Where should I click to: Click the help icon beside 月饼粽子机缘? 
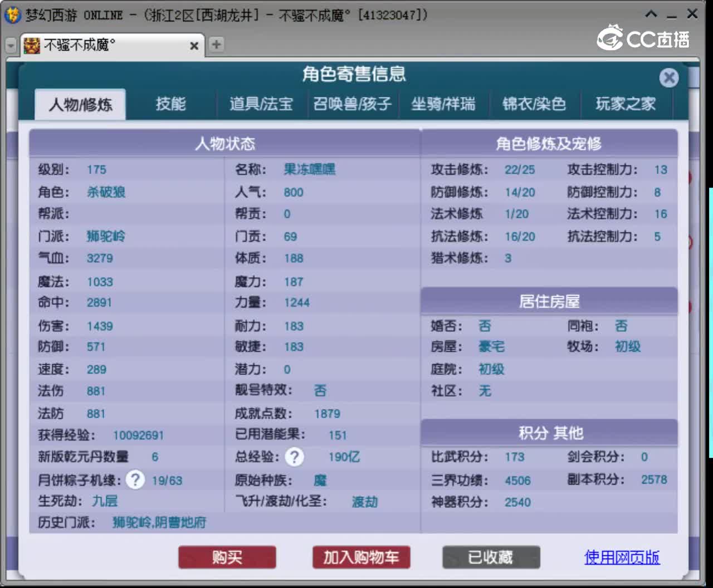point(135,479)
